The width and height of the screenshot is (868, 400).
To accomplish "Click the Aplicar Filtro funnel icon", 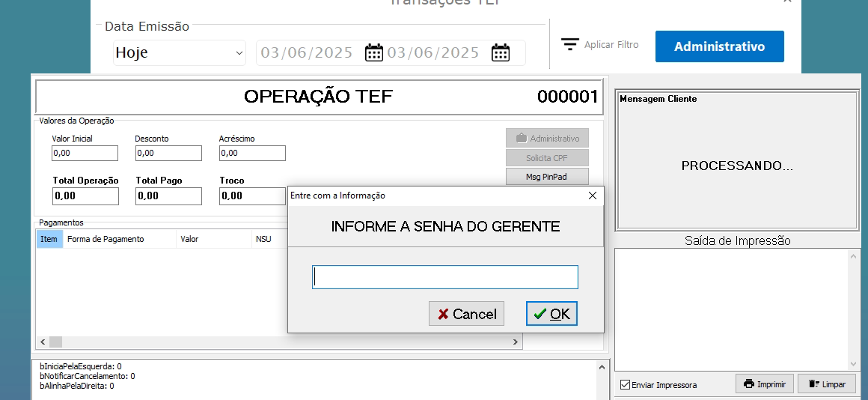I will pos(571,45).
